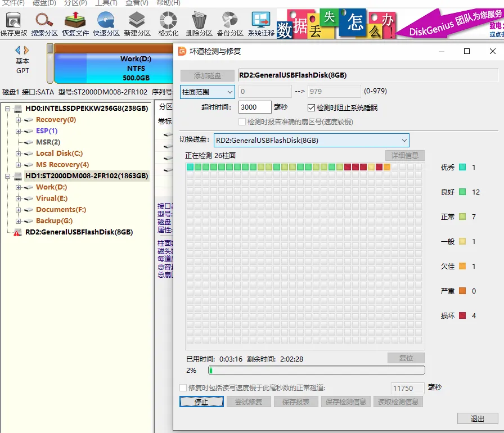Toggle prevent system sleep during detection checkbox
Screen dimensions: 504x433
[311, 107]
